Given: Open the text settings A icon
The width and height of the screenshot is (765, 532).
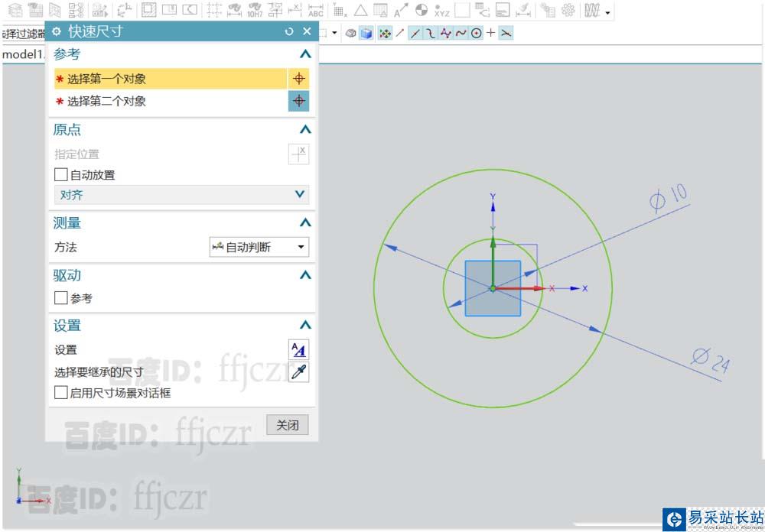Looking at the screenshot, I should pyautogui.click(x=298, y=349).
